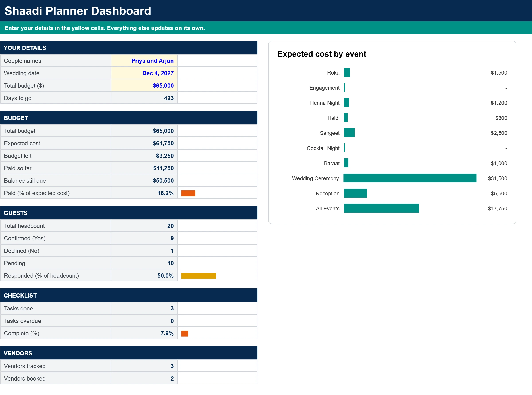The height and width of the screenshot is (395, 532).
Task: Click the Engagement chart label
Action: (324, 88)
